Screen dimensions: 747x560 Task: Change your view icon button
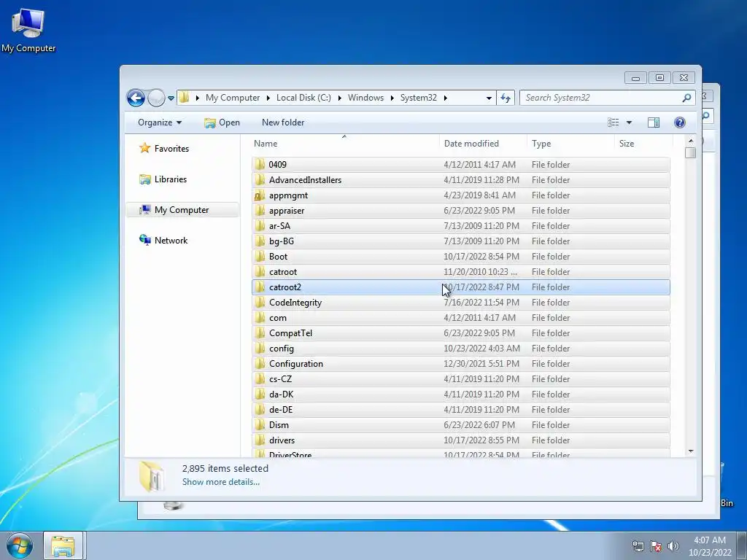click(613, 122)
